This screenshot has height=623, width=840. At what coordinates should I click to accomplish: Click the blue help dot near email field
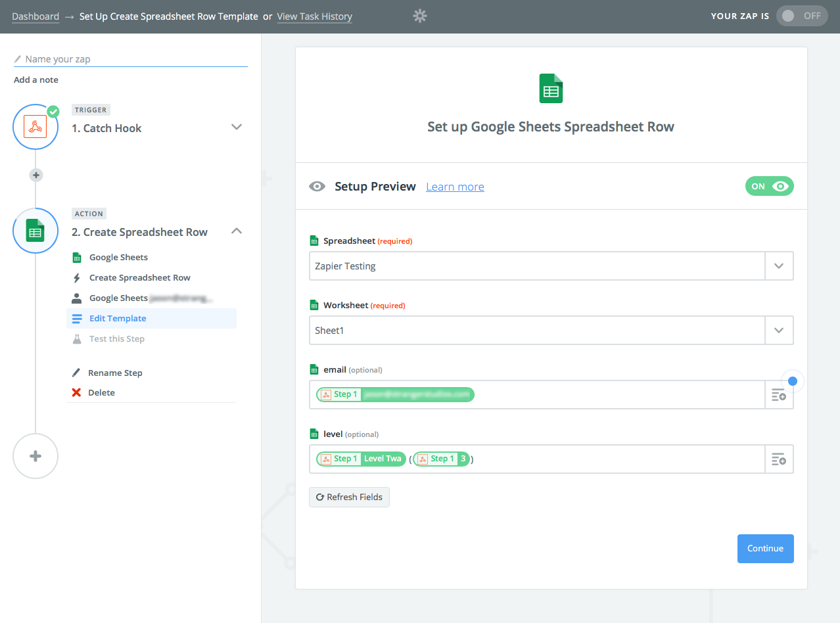point(793,381)
